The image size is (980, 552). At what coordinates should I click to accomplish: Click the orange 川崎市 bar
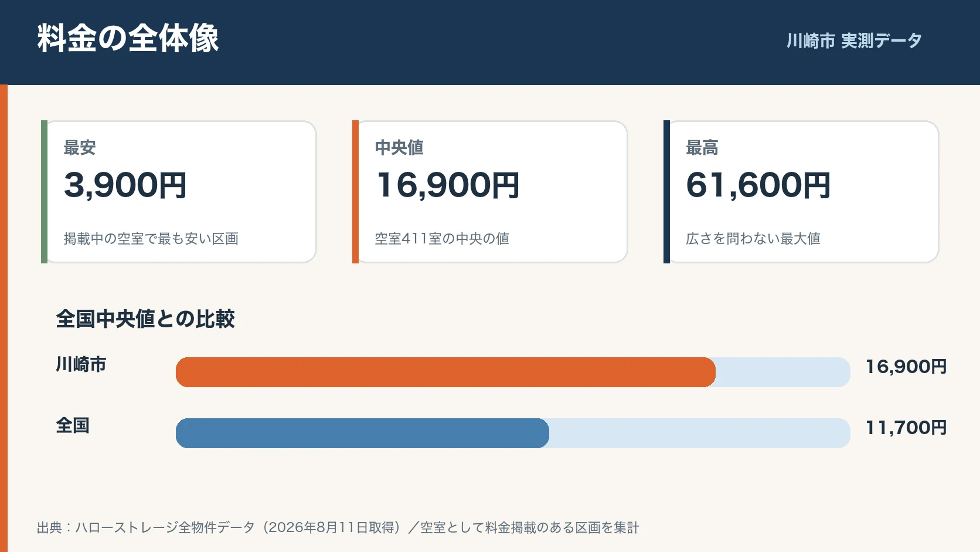(x=445, y=372)
